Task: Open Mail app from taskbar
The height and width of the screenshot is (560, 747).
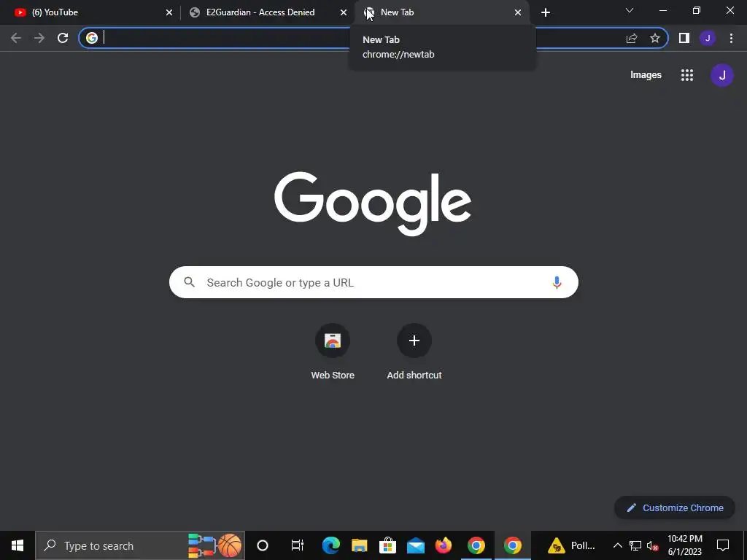Action: [x=415, y=545]
